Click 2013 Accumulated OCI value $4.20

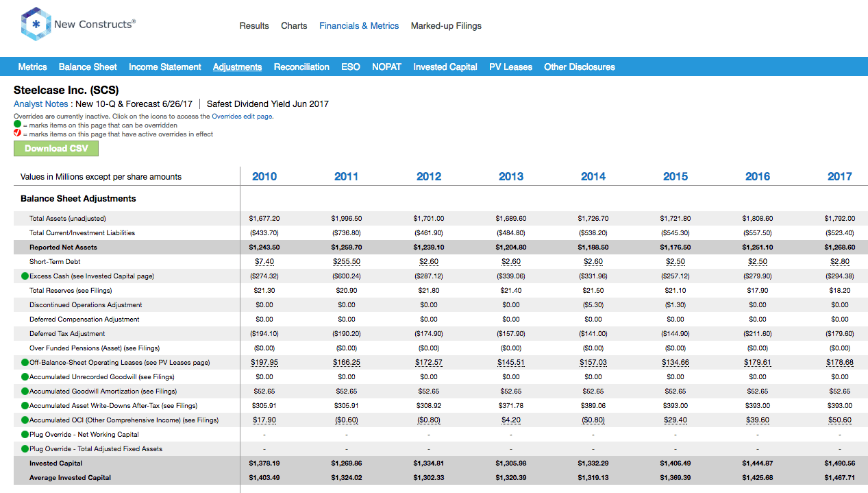(x=511, y=420)
